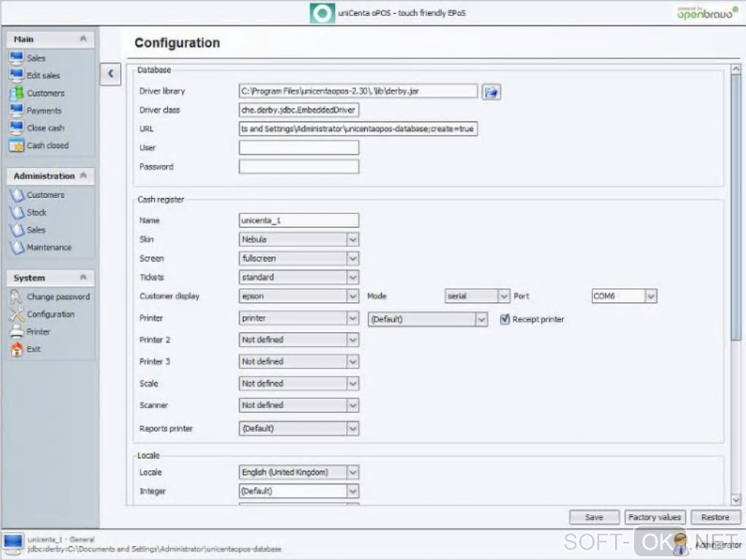746x560 pixels.
Task: Click status bar monitor icon
Action: [x=12, y=544]
